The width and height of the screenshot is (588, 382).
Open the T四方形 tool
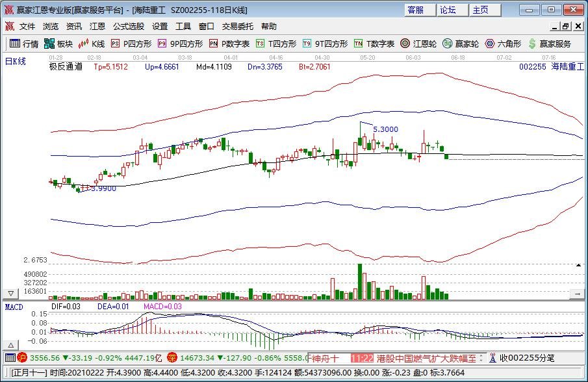coord(276,44)
